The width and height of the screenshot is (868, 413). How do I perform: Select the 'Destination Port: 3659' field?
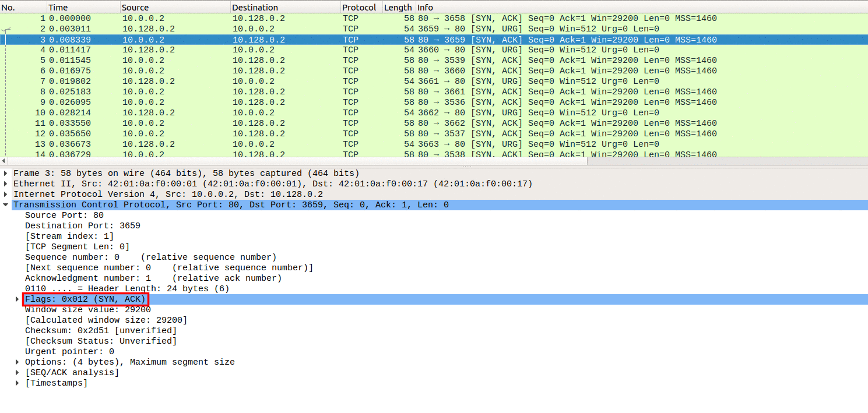pos(82,226)
